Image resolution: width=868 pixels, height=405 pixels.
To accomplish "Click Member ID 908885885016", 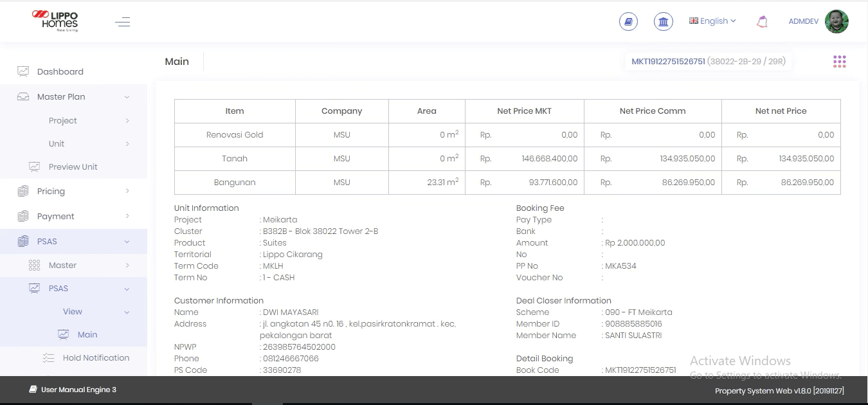I will pyautogui.click(x=633, y=324).
